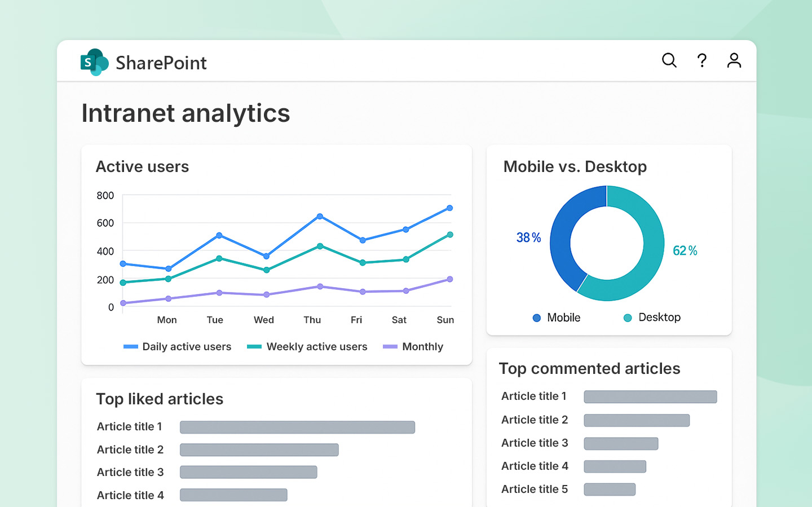812x507 pixels.
Task: Click the bar for liked Article title 2
Action: pos(259,449)
